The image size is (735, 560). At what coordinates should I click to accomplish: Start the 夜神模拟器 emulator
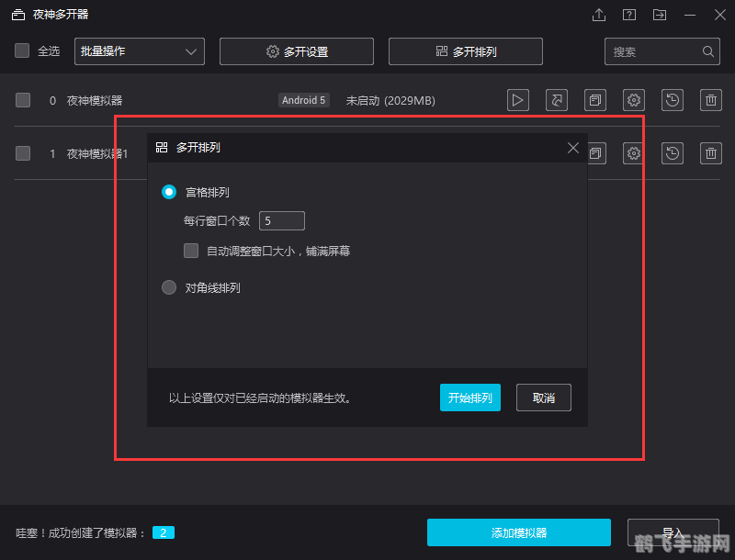tap(517, 100)
